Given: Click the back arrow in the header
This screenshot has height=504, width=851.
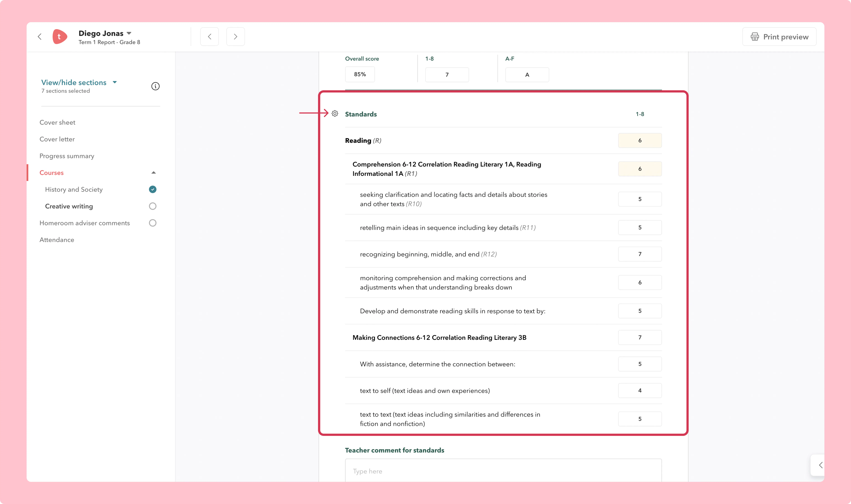Looking at the screenshot, I should coord(40,37).
